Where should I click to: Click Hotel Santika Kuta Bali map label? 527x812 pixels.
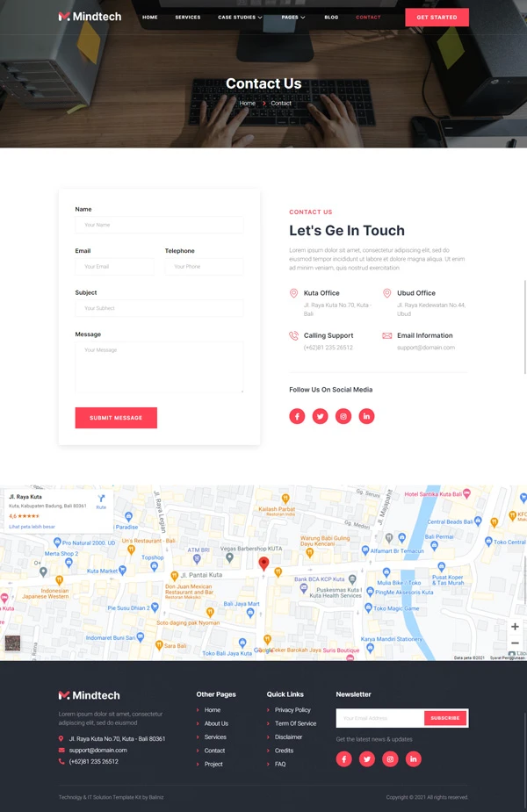(433, 494)
